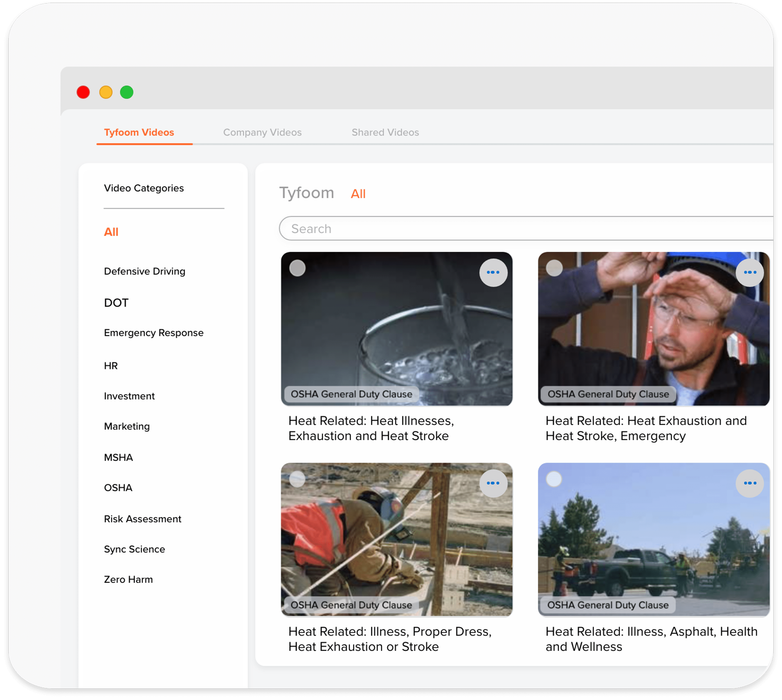Close window with red button
The height and width of the screenshot is (700, 782).
[83, 92]
